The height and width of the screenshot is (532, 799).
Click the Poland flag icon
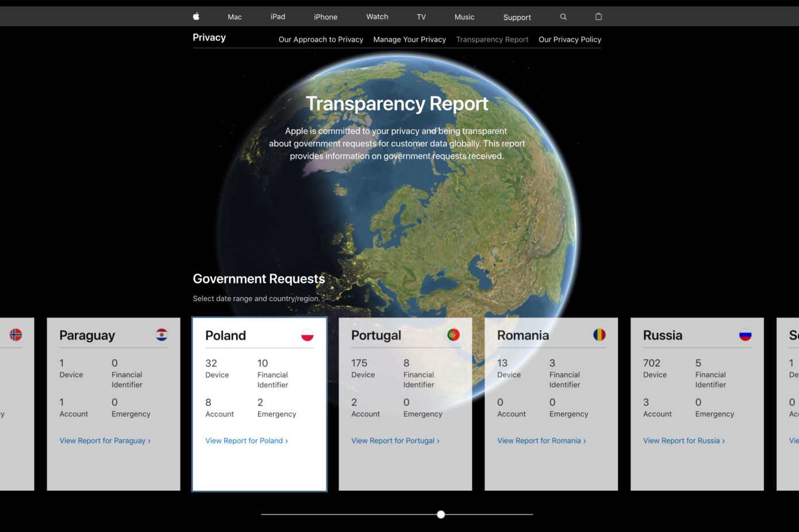coord(308,336)
